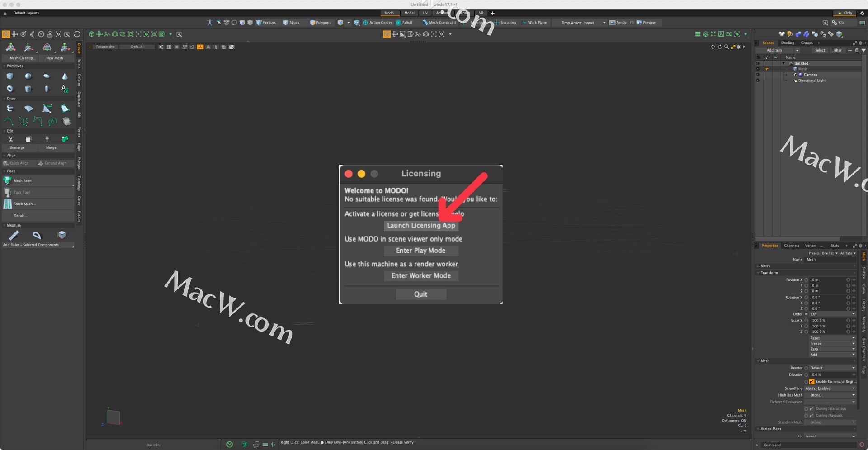Image resolution: width=868 pixels, height=450 pixels.
Task: Uncheck Enable Command Regions checkbox
Action: coord(812,382)
